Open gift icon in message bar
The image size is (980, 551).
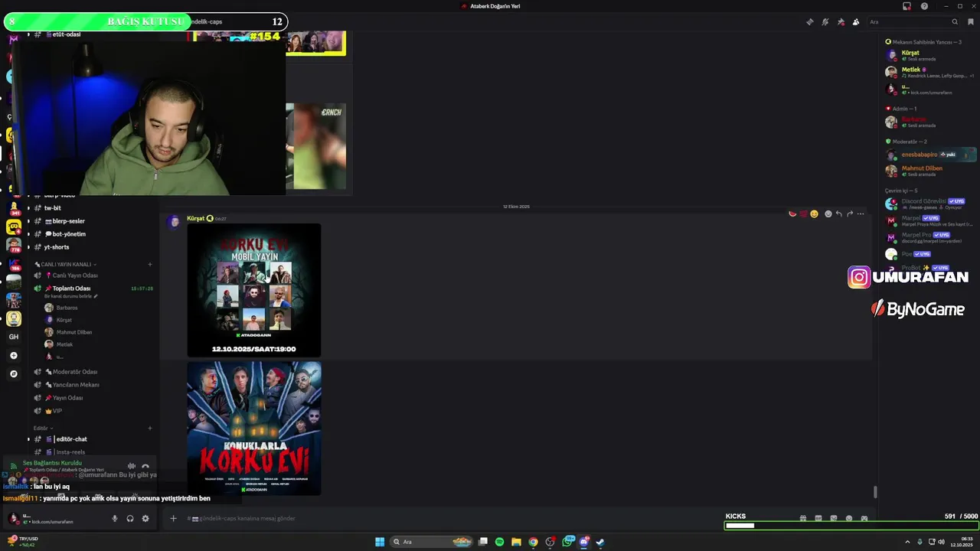point(803,518)
